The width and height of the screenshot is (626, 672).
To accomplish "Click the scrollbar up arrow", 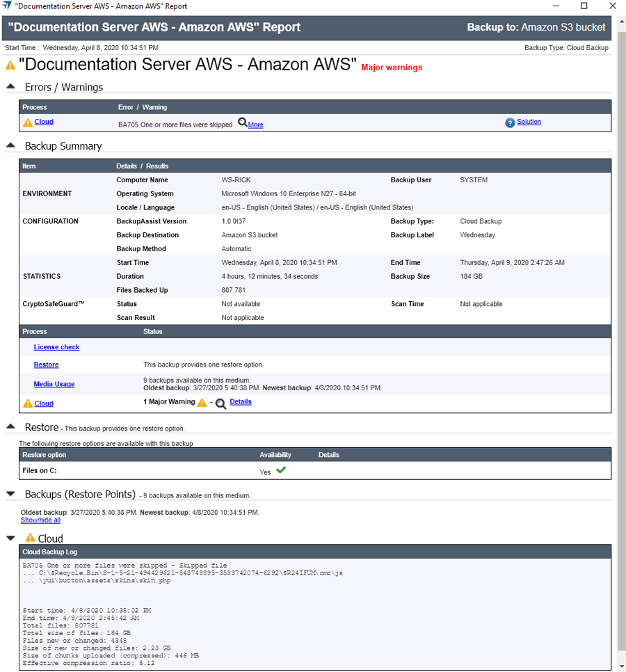I will tap(622, 22).
